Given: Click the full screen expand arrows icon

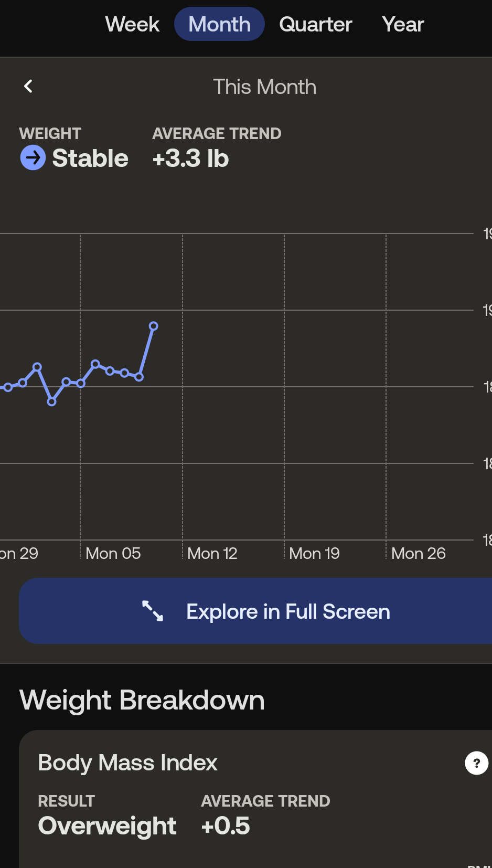Looking at the screenshot, I should click(153, 611).
